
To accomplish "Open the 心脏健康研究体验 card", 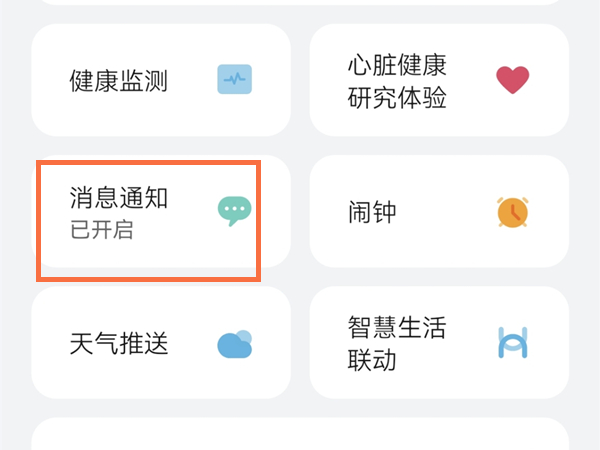I will click(x=439, y=80).
